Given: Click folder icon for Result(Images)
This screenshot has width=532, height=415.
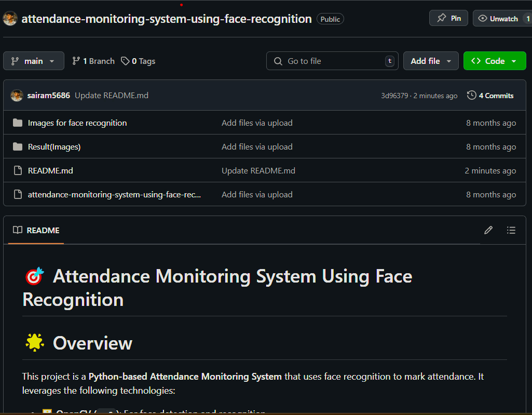Looking at the screenshot, I should 18,146.
